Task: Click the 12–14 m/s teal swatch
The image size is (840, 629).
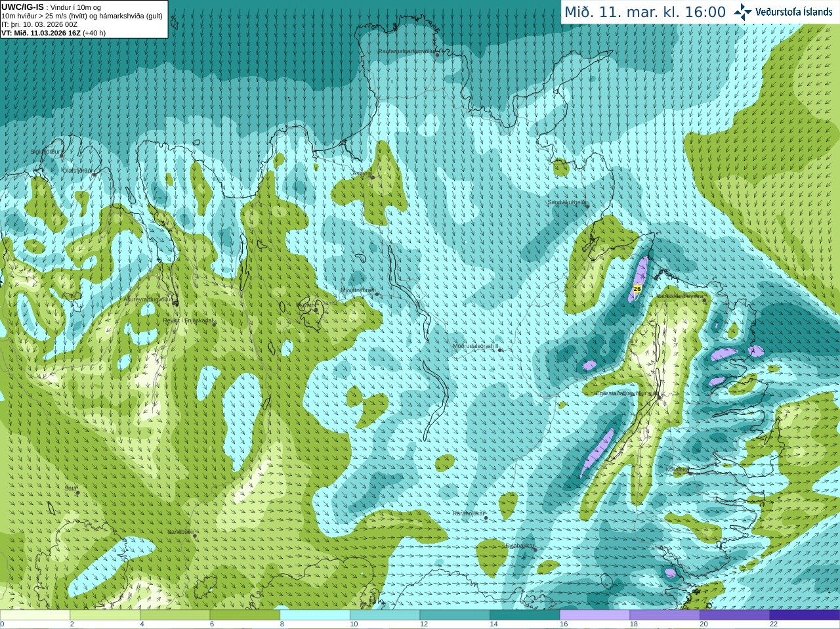Action: point(455,615)
